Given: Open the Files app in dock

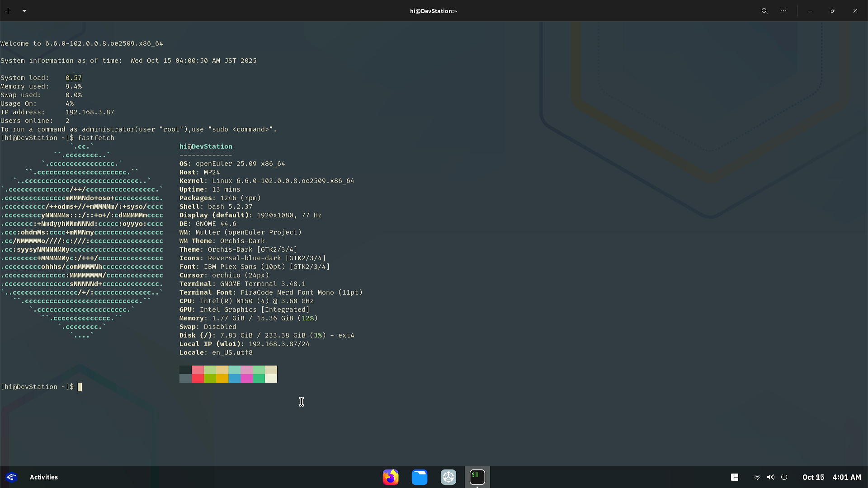Looking at the screenshot, I should point(420,477).
